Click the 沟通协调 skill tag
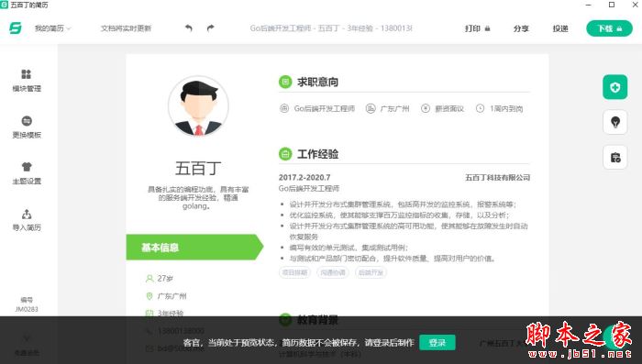Screen dimensions: 642x364 coord(332,272)
